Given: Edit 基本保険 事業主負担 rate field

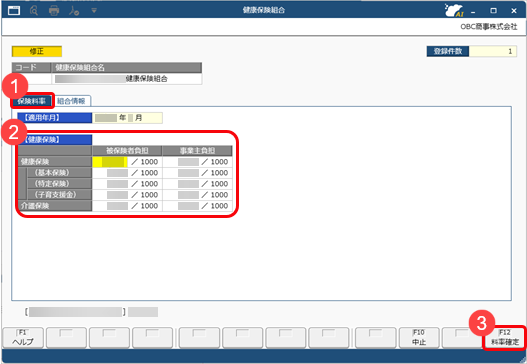Looking at the screenshot, I should click(188, 173).
